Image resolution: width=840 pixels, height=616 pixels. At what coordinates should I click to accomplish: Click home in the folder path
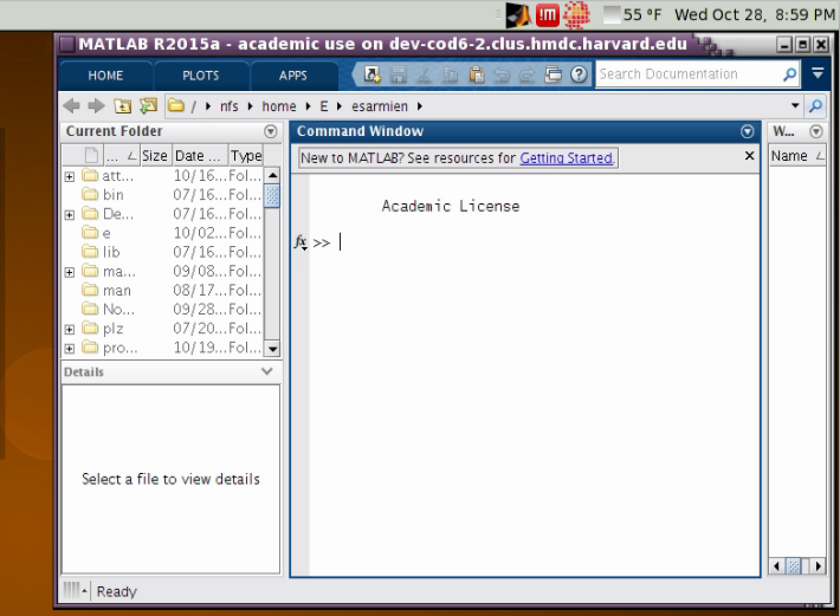pyautogui.click(x=279, y=106)
